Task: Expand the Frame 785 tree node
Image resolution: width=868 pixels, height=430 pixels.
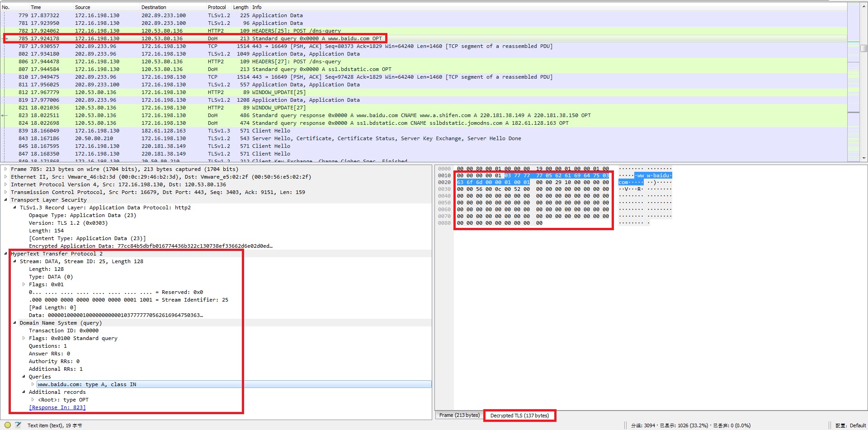Action: (6, 169)
